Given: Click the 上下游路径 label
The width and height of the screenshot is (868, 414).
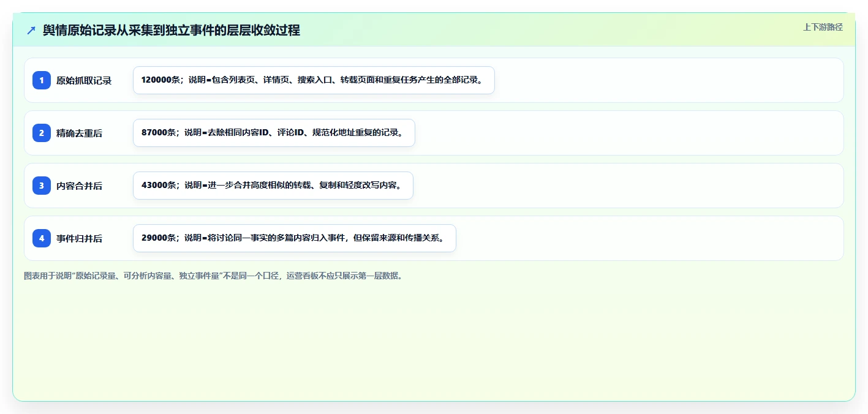Looking at the screenshot, I should click(823, 27).
